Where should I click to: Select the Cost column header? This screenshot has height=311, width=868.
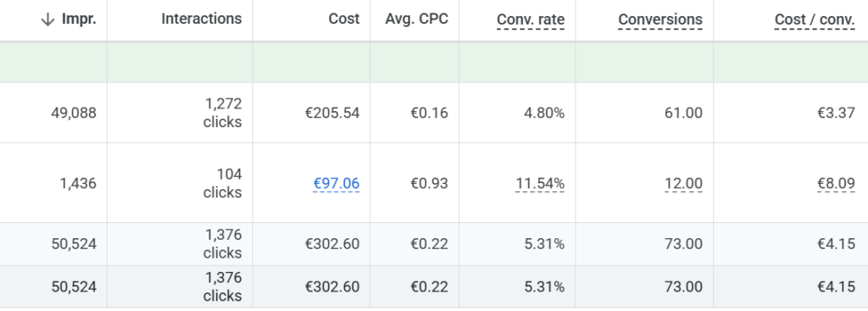pyautogui.click(x=344, y=19)
